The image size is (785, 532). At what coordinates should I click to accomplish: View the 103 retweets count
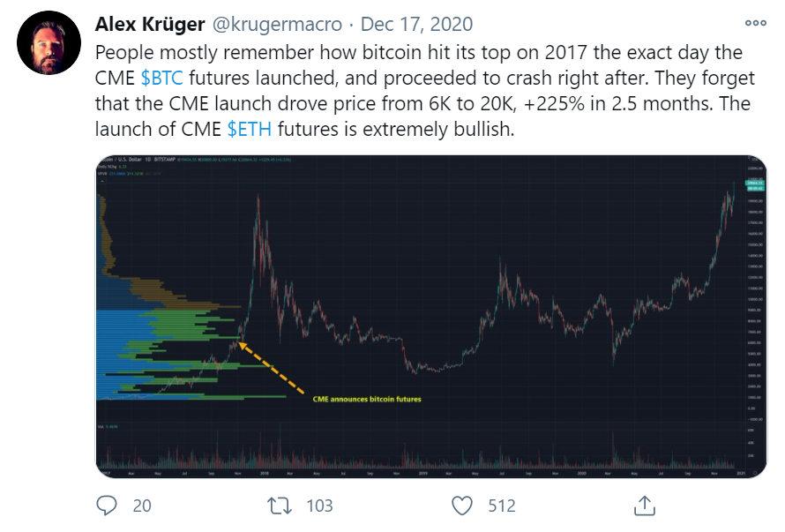(x=319, y=506)
